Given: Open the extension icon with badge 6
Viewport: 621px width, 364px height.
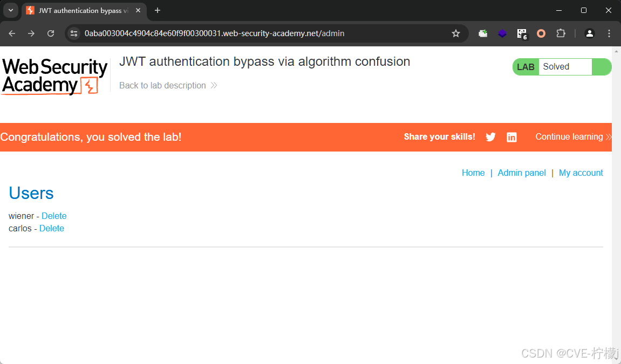Looking at the screenshot, I should (x=522, y=34).
